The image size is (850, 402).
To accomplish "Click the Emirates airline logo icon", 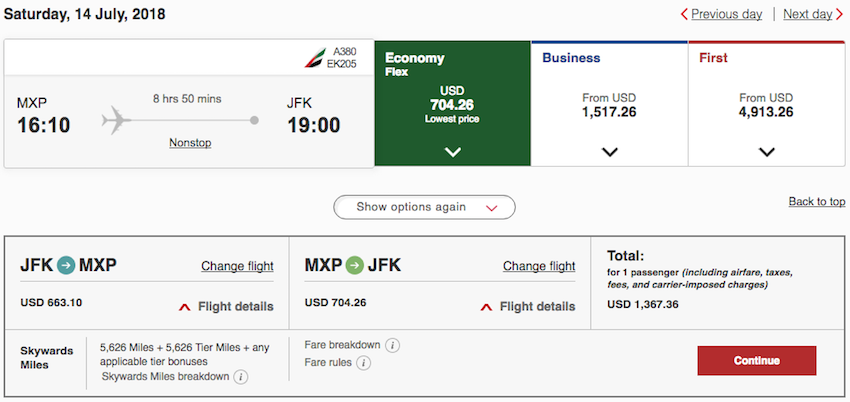I will click(315, 58).
